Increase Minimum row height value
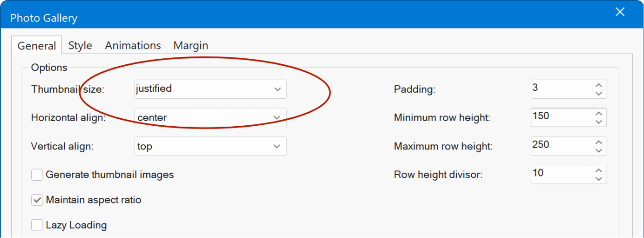This screenshot has width=644, height=238. pos(599,114)
